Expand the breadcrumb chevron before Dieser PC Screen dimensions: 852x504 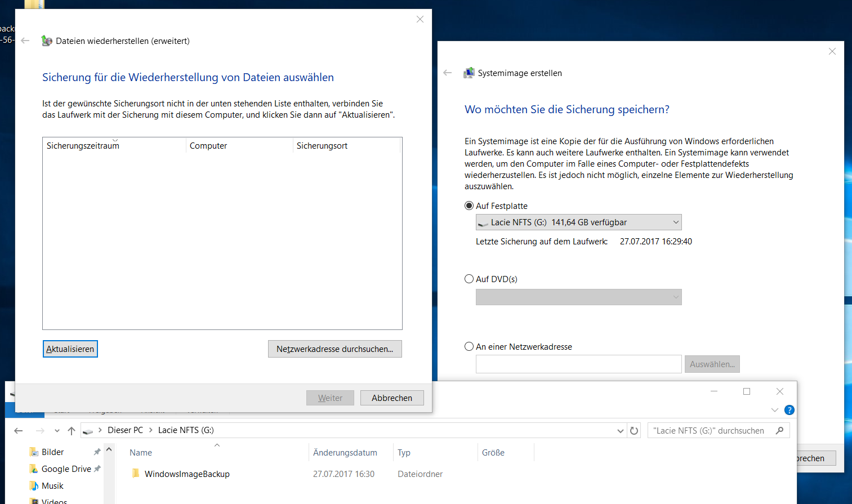[100, 430]
